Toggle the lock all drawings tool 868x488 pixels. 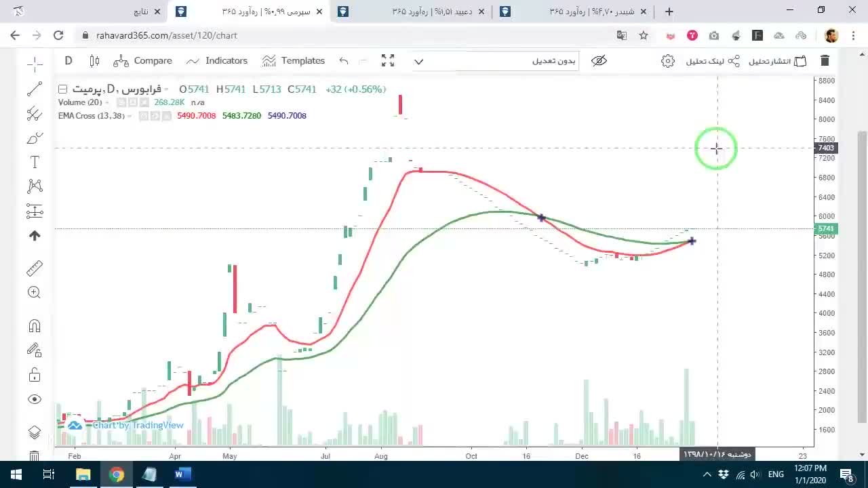coord(35,375)
